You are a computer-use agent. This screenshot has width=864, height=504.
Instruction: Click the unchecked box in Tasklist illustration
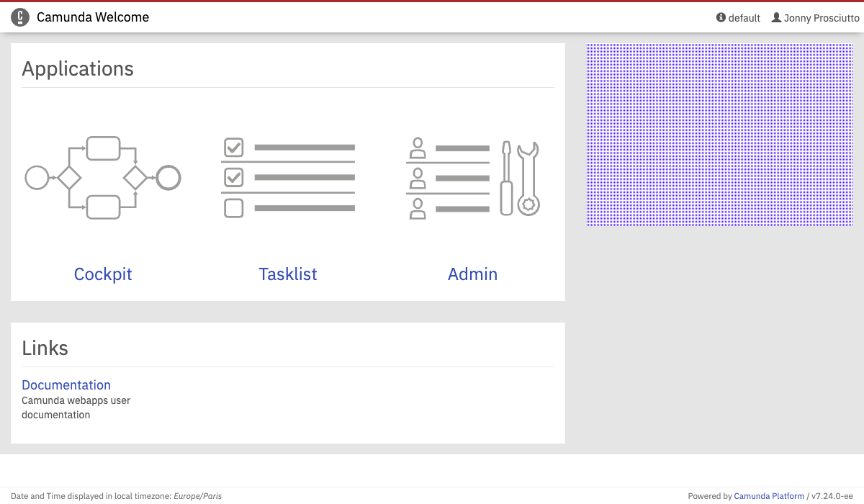[234, 208]
